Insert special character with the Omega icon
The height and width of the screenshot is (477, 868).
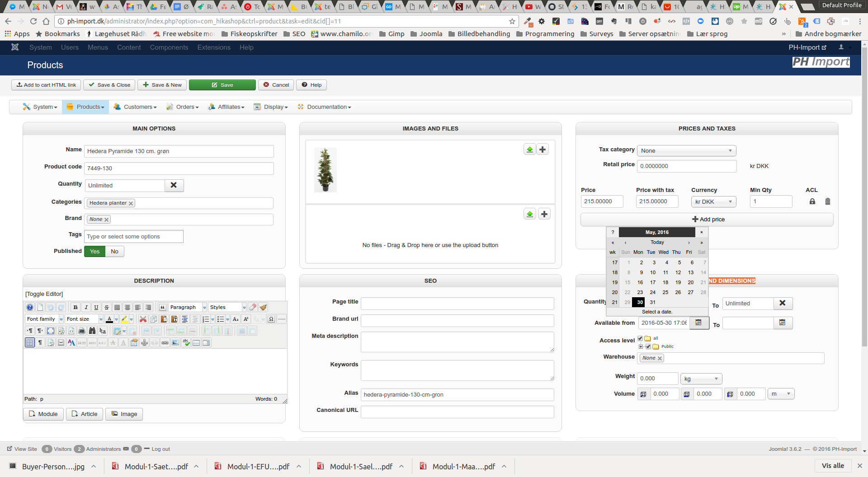click(x=271, y=319)
